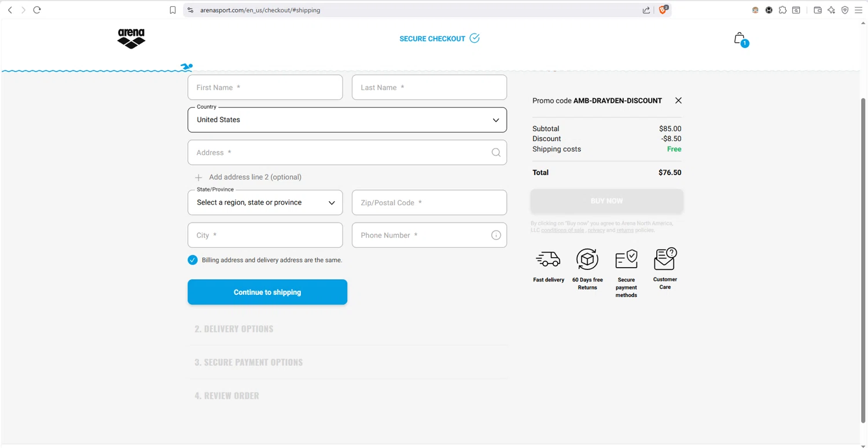Click the address search magnifier icon

pos(496,153)
